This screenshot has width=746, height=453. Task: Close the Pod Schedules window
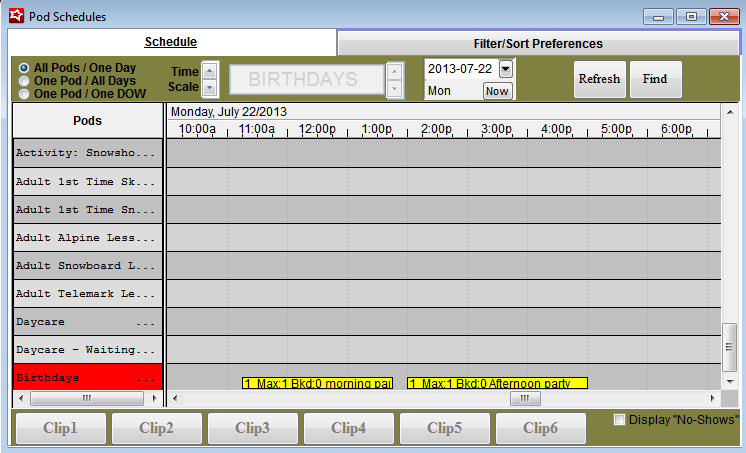click(724, 17)
